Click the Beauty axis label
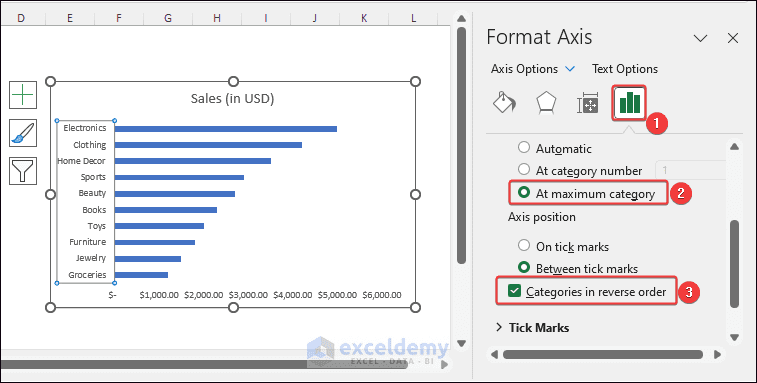Viewport: 757px width, 383px height. pos(92,193)
